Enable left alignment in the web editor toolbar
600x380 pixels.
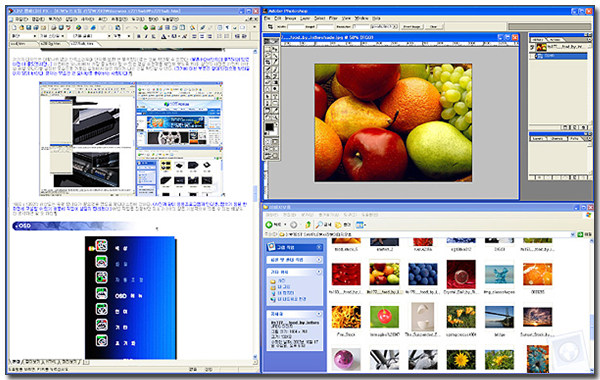point(194,36)
